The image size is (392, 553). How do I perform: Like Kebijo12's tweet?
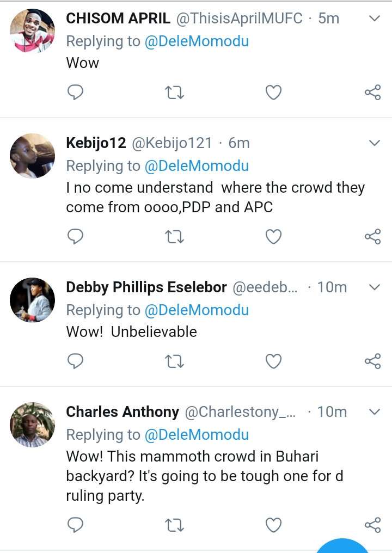tap(273, 237)
